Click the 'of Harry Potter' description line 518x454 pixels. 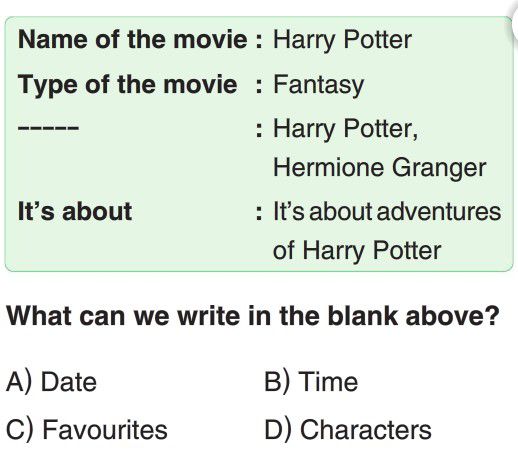pyautogui.click(x=357, y=250)
